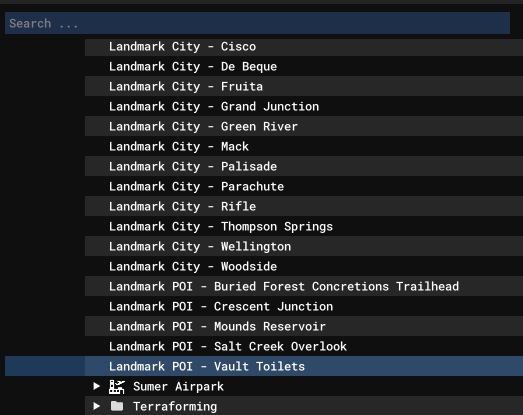Viewport: 523px width, 415px height.
Task: Select Landmark City - Parachute
Action: click(x=304, y=186)
